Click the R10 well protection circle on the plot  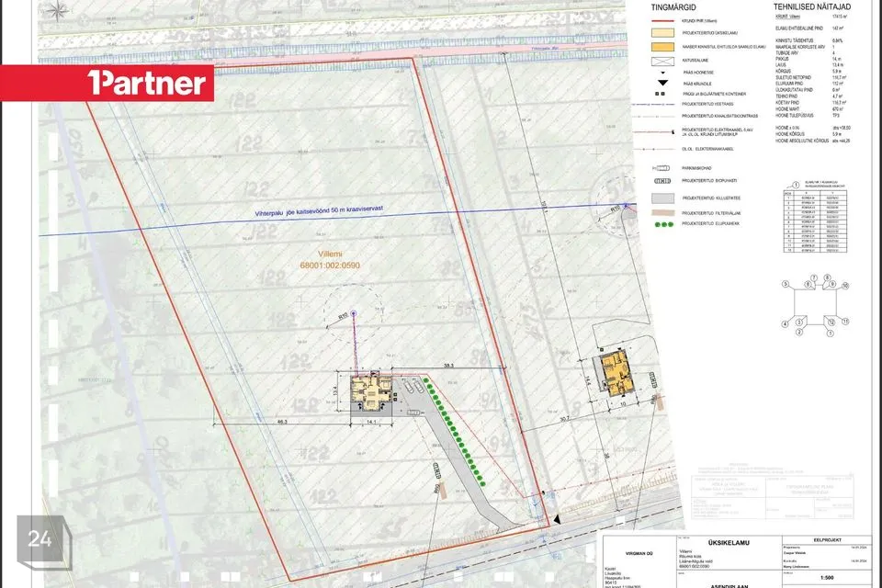[x=354, y=313]
